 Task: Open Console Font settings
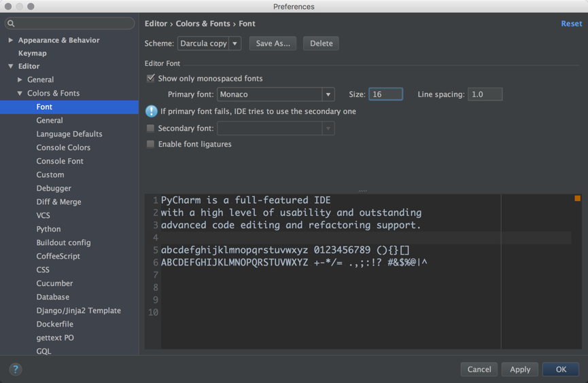tap(60, 161)
